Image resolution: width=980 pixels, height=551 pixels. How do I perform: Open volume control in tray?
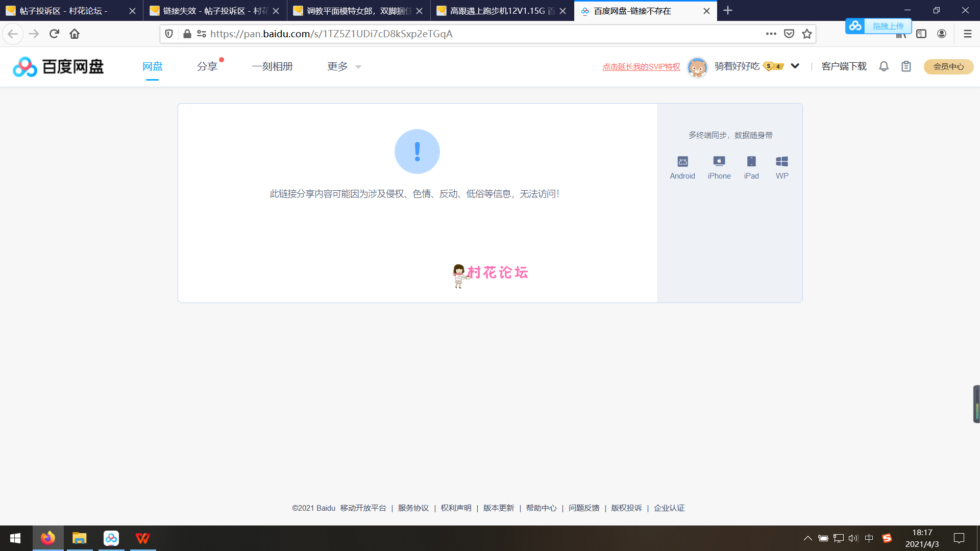(853, 538)
